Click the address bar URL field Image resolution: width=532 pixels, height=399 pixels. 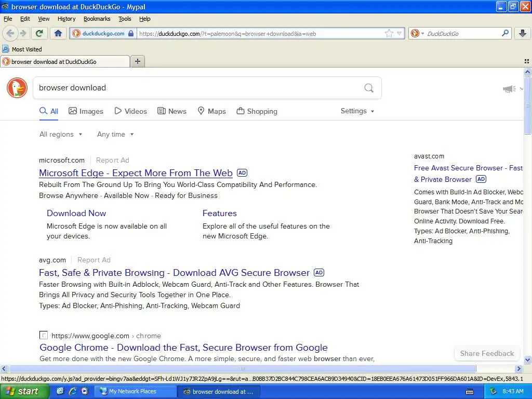click(x=261, y=34)
